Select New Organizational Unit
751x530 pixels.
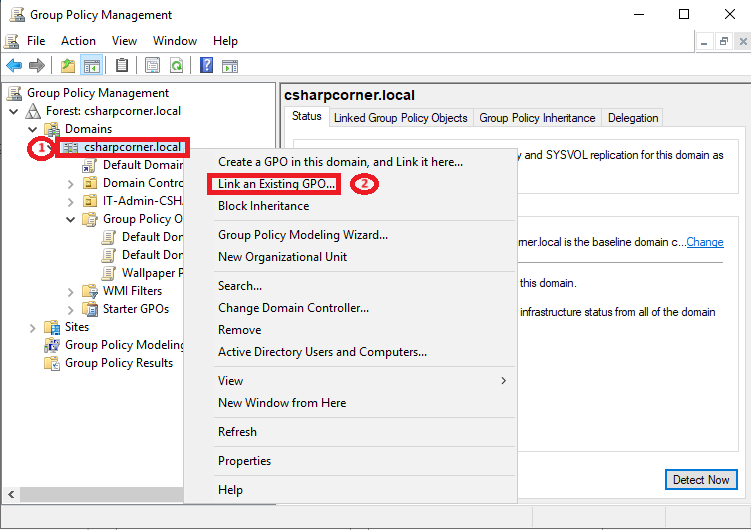click(282, 257)
